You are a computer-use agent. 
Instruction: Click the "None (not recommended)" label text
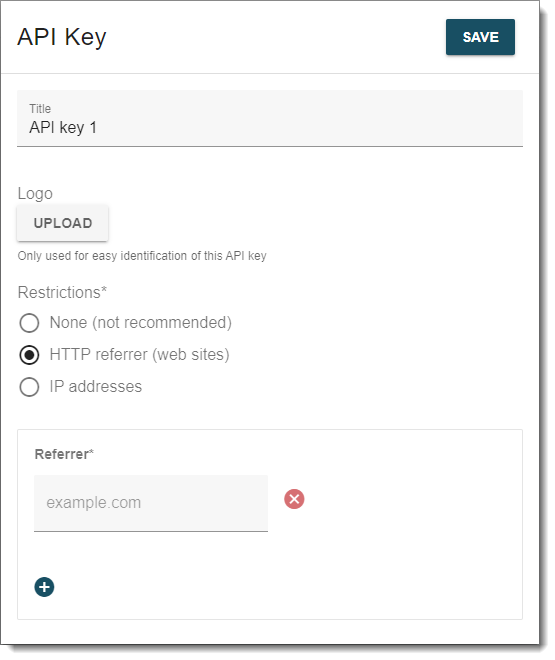coord(141,323)
